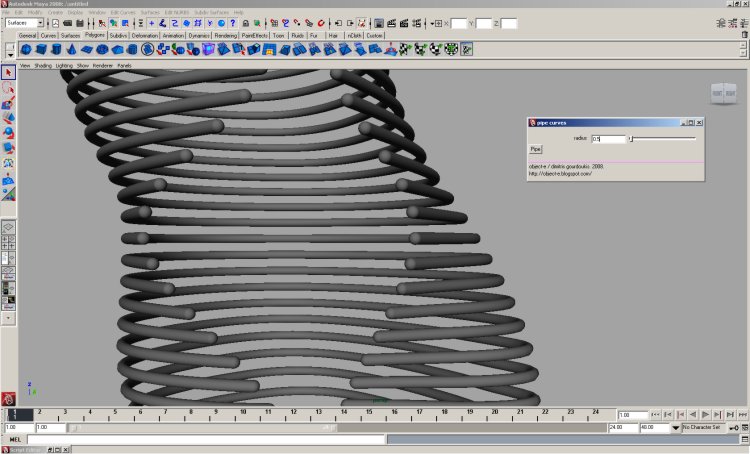The height and width of the screenshot is (454, 750).
Task: Select the Scale tool in toolbox
Action: [8, 148]
